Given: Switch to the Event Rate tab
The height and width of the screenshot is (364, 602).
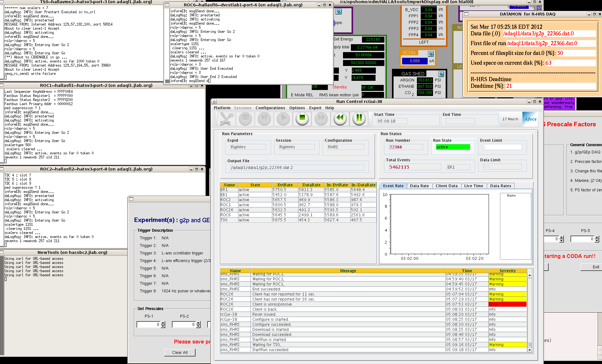Looking at the screenshot, I should point(393,186).
